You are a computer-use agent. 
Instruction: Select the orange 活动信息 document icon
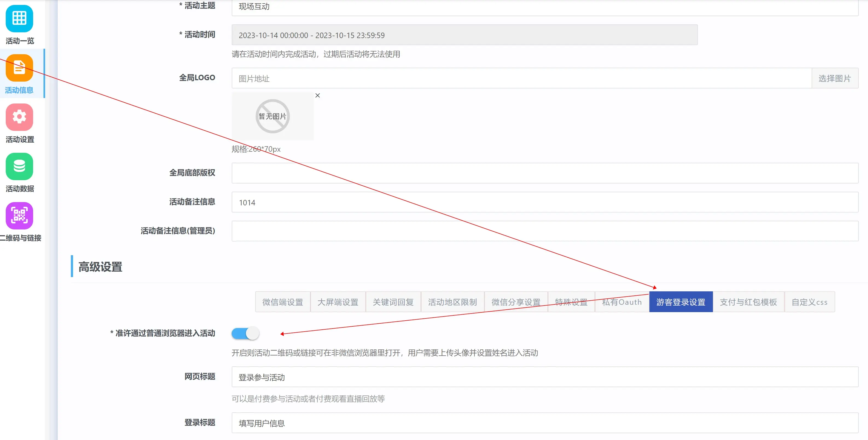pos(19,68)
